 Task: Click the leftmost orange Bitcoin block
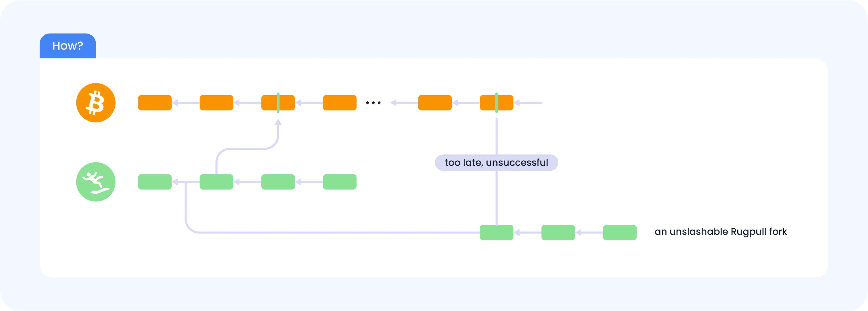pos(155,103)
